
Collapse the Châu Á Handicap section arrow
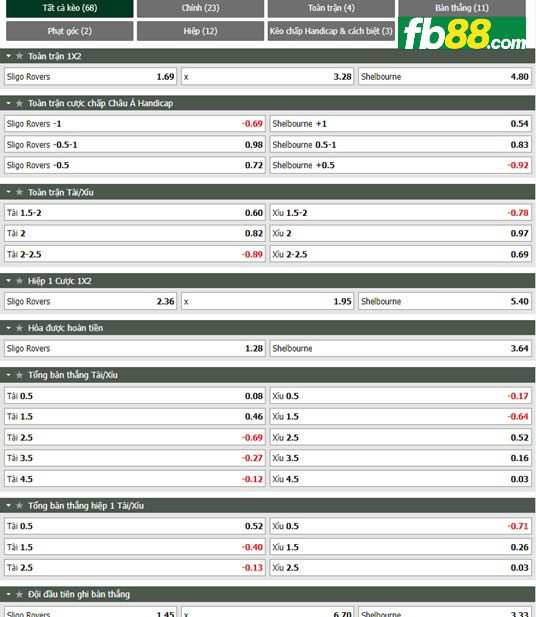pos(9,103)
